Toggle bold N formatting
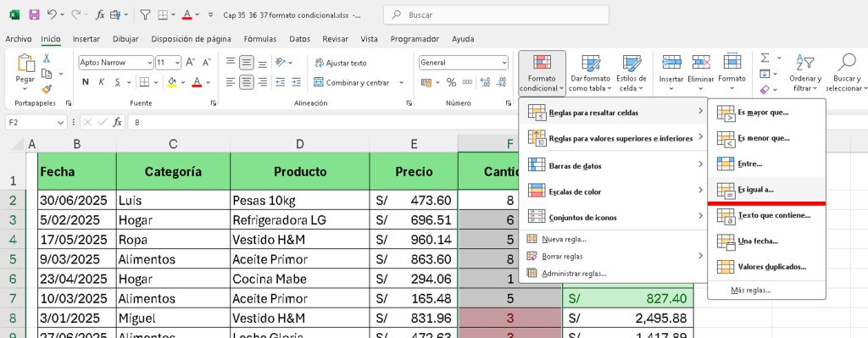Screen dimensions: 868x338 point(86,82)
